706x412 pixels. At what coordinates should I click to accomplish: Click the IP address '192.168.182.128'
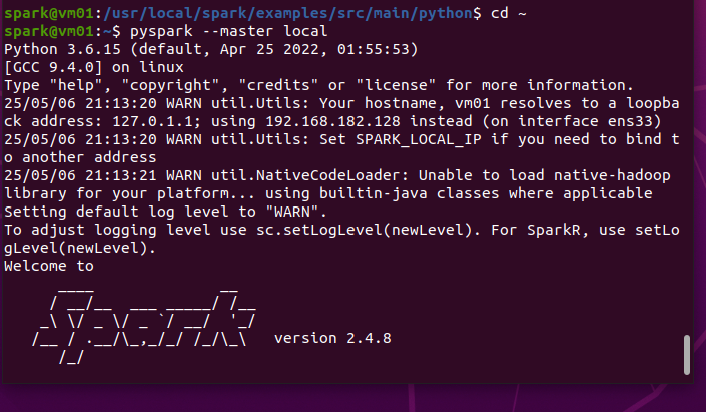[x=333, y=121]
